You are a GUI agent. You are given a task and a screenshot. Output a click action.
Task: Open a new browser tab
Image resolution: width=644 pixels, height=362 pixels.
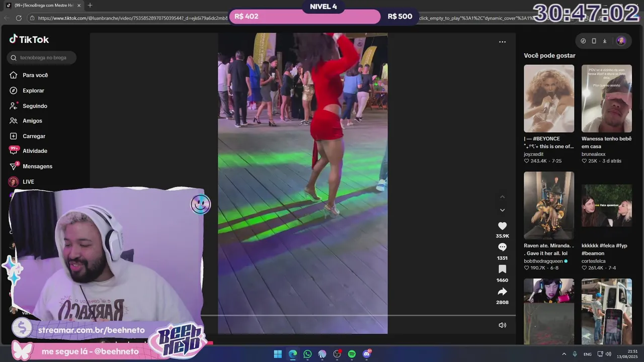click(90, 6)
